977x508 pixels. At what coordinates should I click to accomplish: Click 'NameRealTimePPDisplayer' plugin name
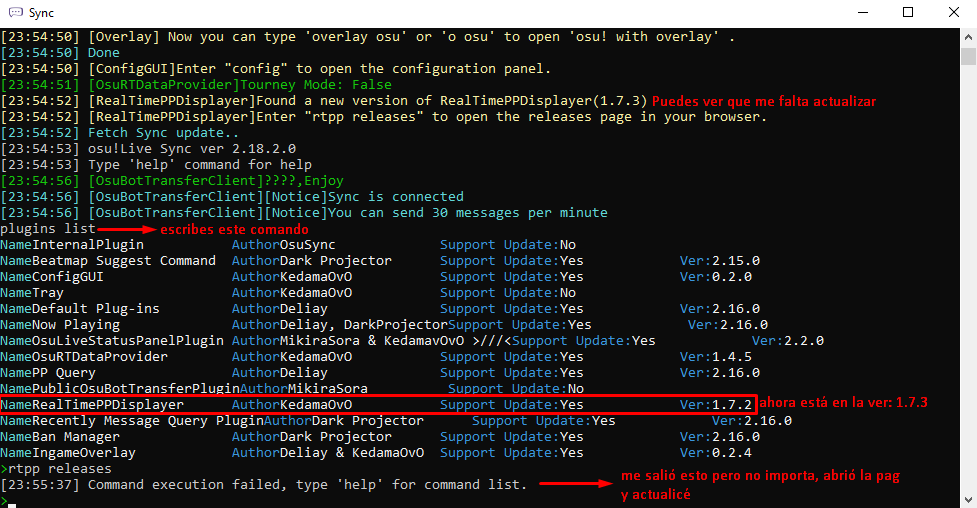coord(92,405)
